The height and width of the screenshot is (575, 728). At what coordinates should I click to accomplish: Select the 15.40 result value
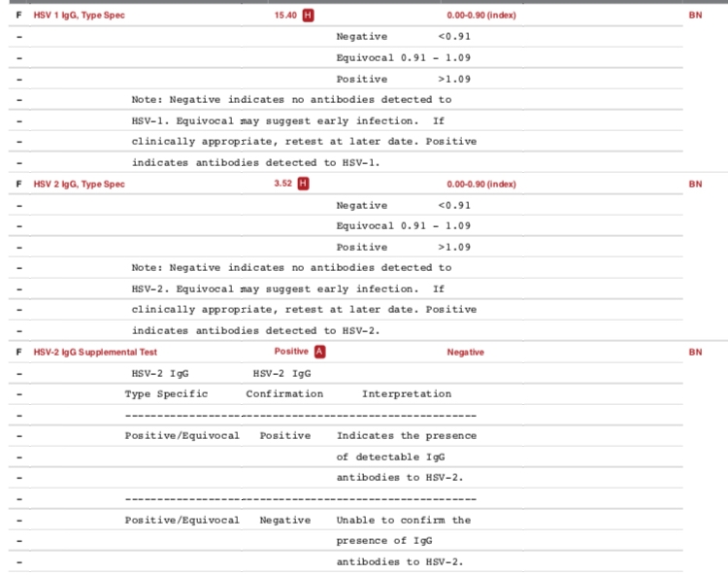tap(285, 16)
